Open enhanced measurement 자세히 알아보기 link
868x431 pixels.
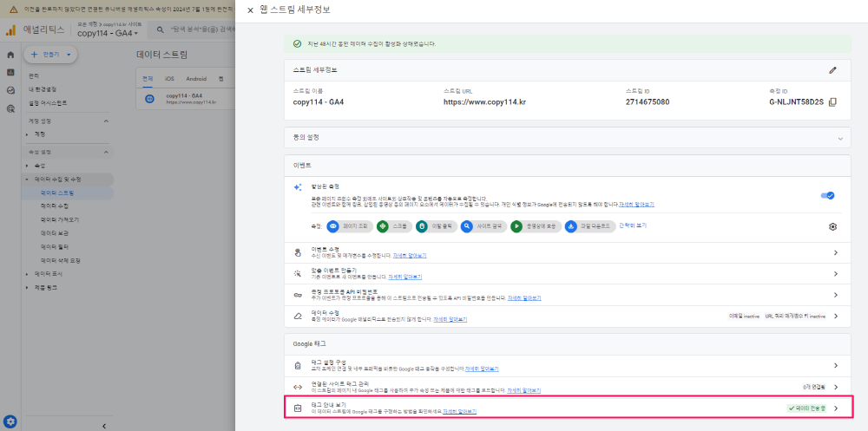(x=636, y=204)
